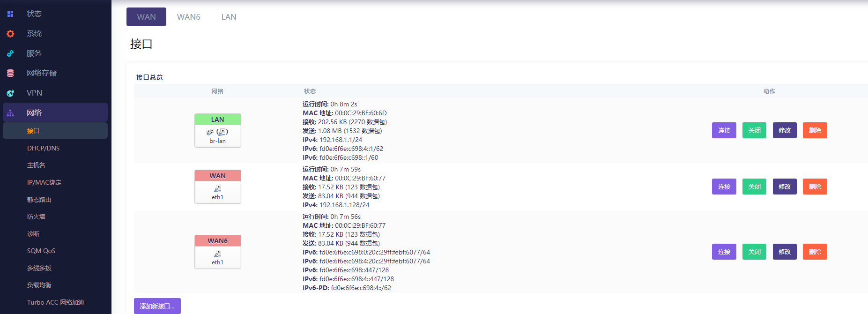868x314 pixels.
Task: Click 删除 for the WAN6 interface
Action: coord(815,252)
